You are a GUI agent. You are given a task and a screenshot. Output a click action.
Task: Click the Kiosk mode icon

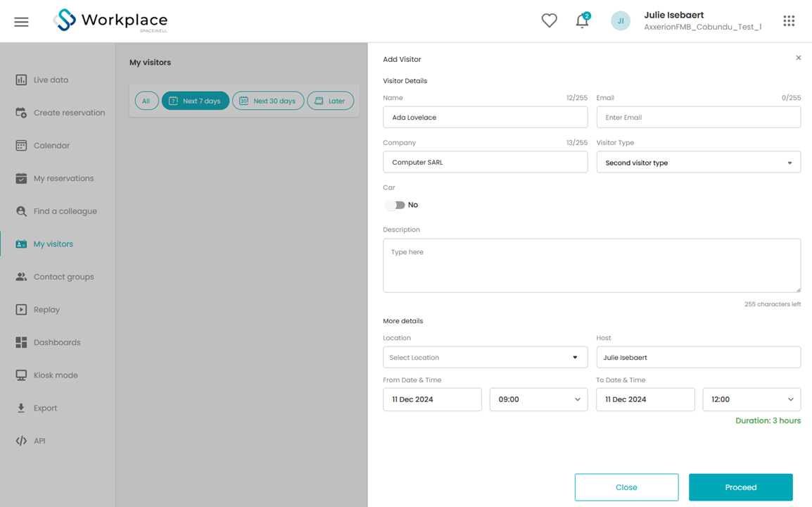(21, 375)
